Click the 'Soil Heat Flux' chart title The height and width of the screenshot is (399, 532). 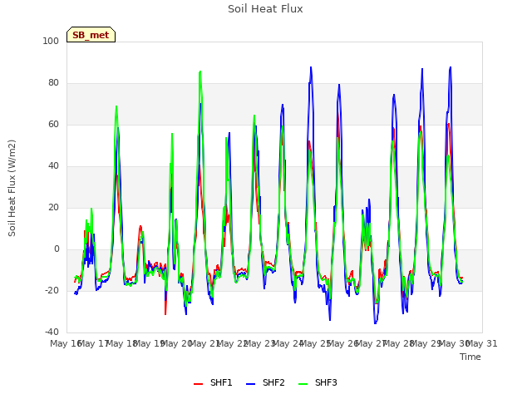point(265,9)
